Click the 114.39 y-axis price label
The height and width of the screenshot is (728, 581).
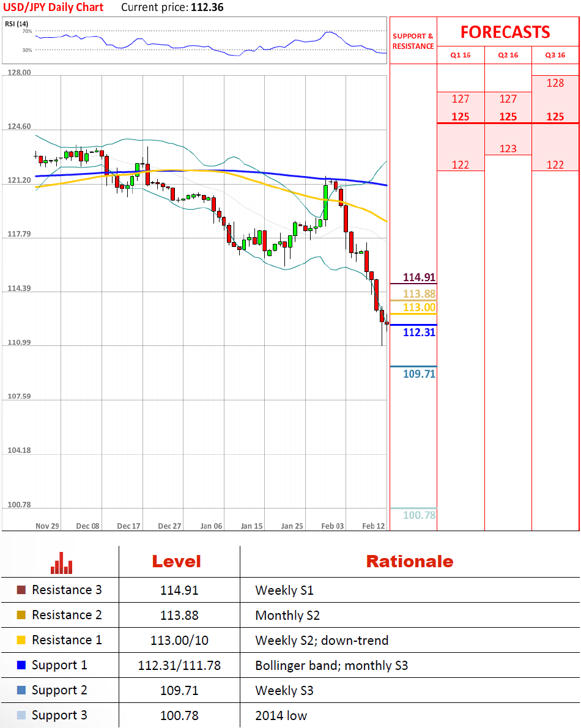pyautogui.click(x=19, y=289)
